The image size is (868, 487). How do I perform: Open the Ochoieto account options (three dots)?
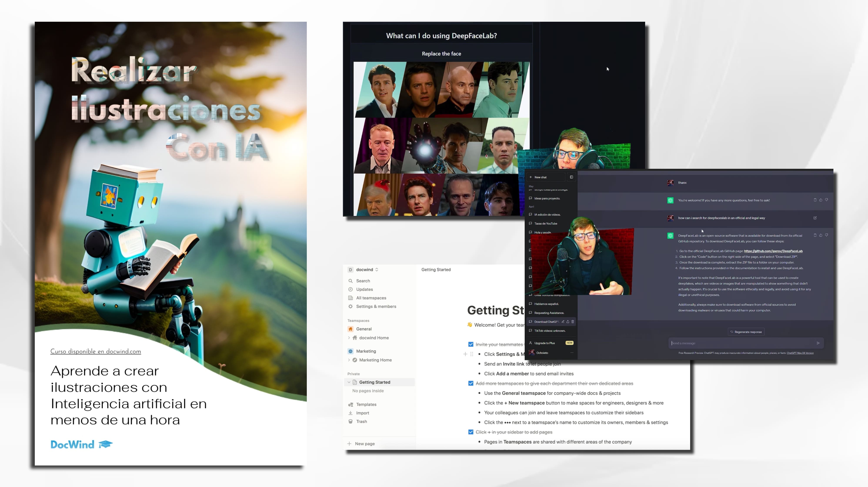click(572, 353)
